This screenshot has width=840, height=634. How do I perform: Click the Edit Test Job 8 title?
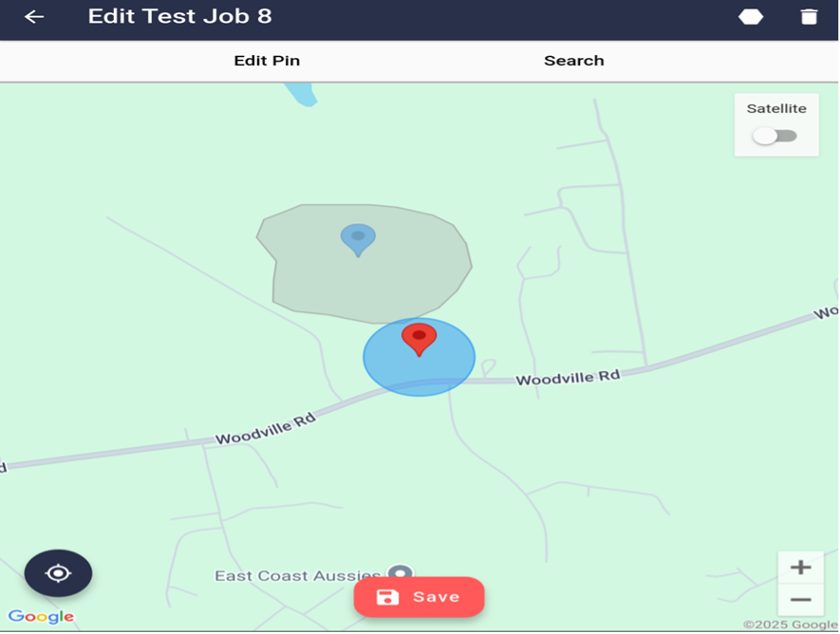179,17
